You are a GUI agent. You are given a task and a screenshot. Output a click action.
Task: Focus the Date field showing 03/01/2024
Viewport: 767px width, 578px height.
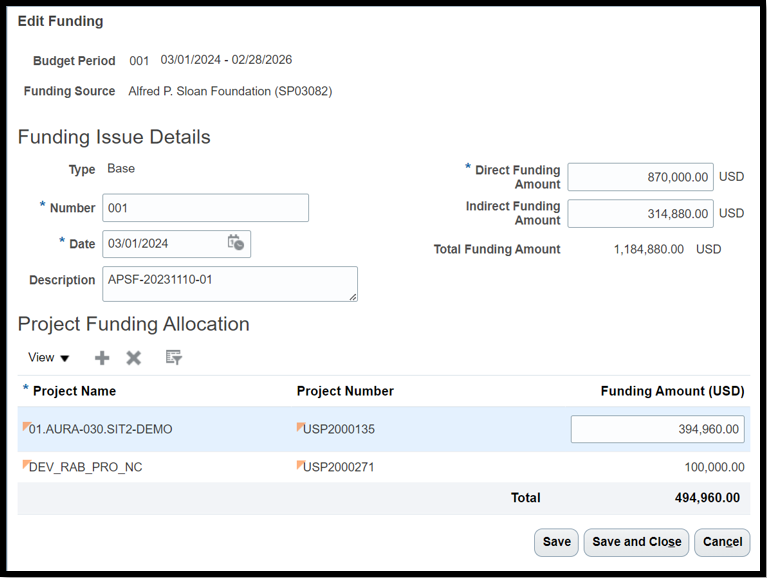point(162,244)
